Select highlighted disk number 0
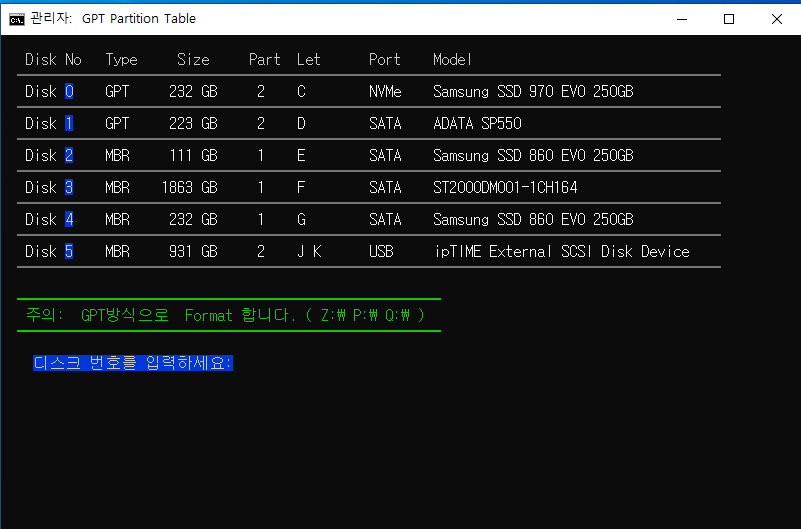 69,91
